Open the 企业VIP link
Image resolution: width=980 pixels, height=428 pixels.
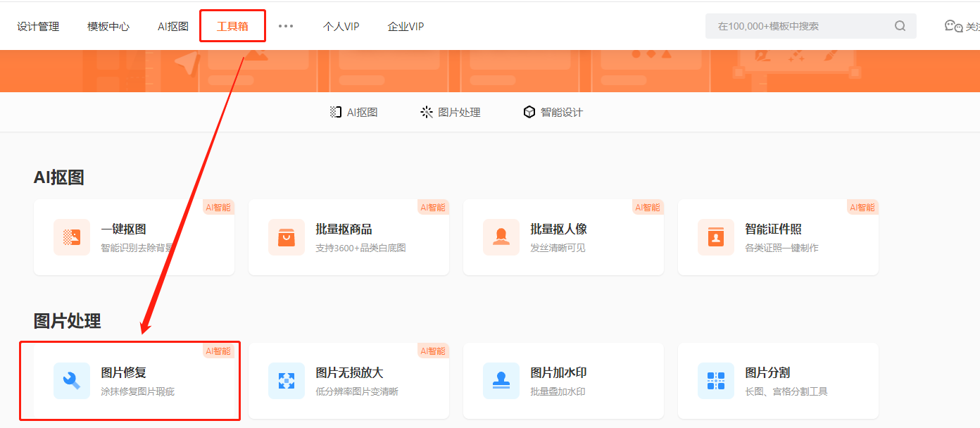(x=406, y=26)
